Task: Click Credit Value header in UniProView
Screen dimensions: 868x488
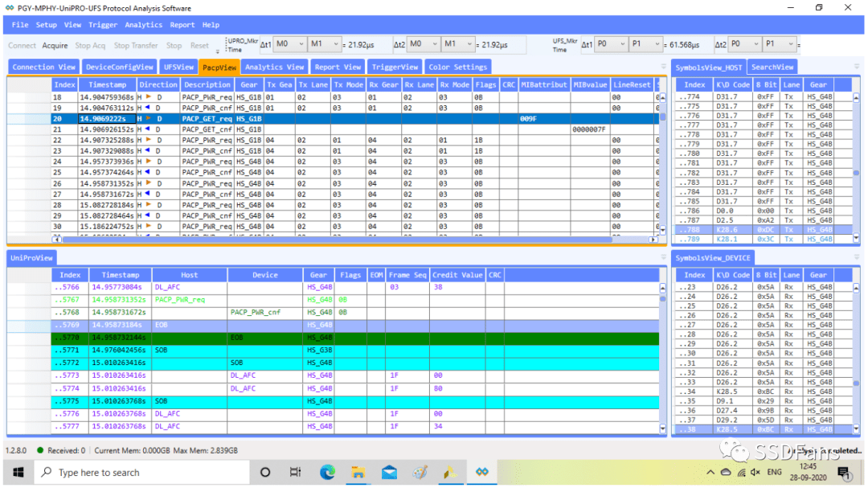Action: (x=457, y=275)
